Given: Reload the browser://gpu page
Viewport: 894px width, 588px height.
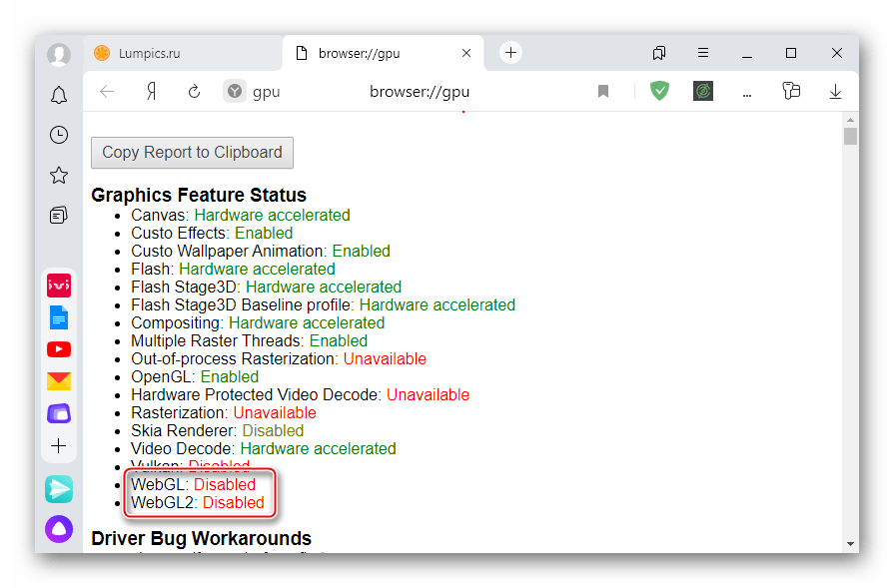Looking at the screenshot, I should (x=195, y=91).
